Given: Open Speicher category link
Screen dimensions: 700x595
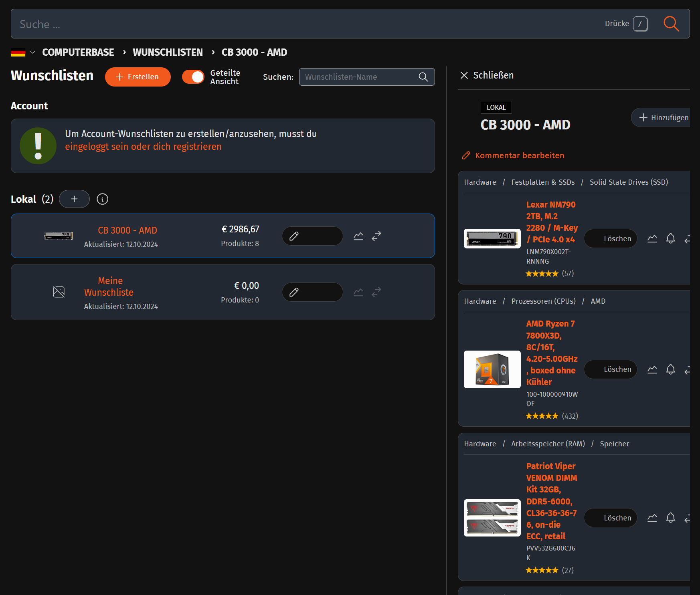Looking at the screenshot, I should [614, 444].
